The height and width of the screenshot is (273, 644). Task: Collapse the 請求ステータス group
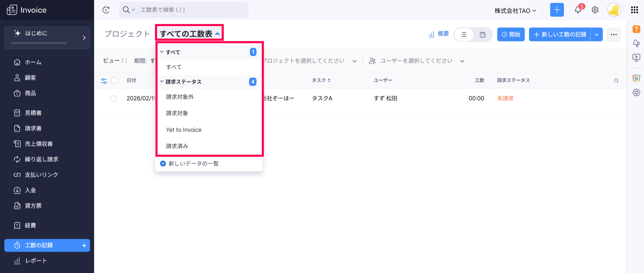point(162,82)
